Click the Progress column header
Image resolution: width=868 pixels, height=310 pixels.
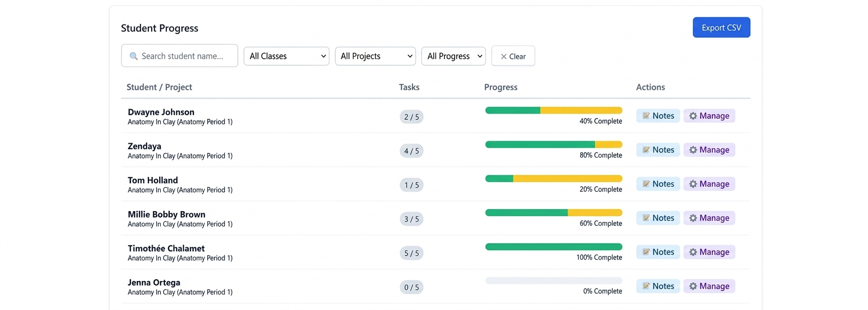tap(501, 87)
